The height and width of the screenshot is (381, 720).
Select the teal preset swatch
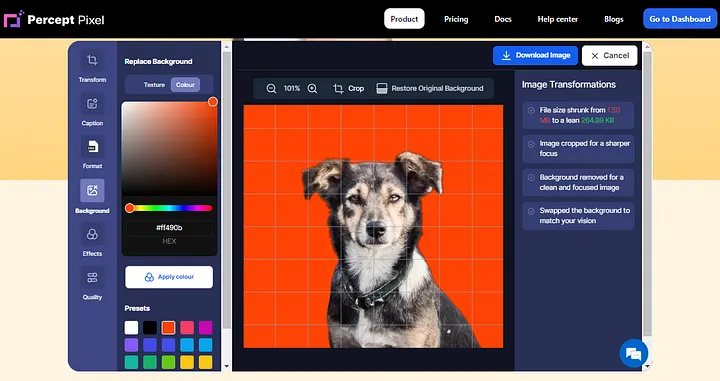(131, 362)
